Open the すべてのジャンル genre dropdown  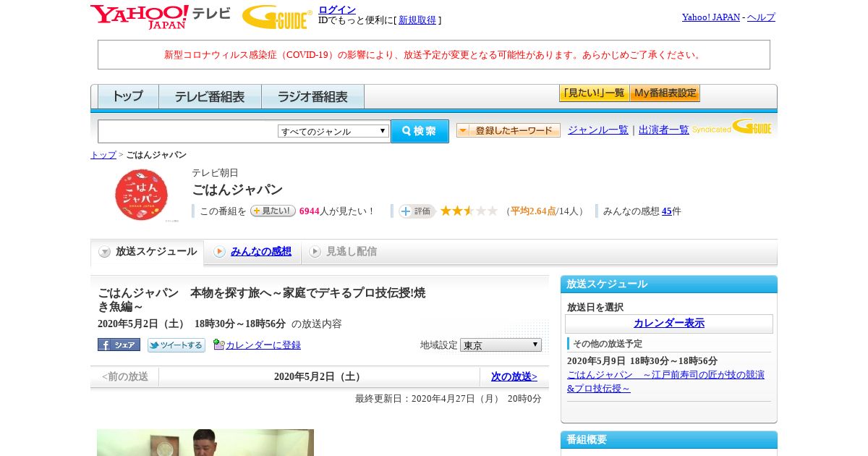tap(333, 131)
